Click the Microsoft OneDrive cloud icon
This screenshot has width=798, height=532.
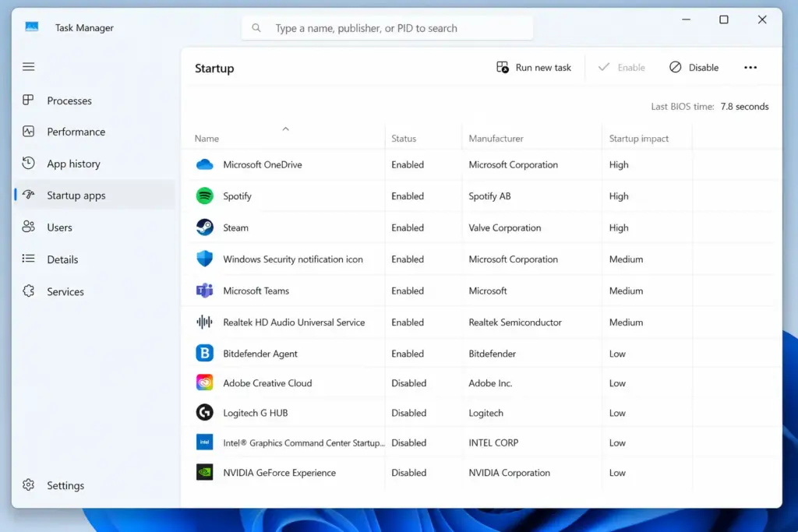[205, 164]
